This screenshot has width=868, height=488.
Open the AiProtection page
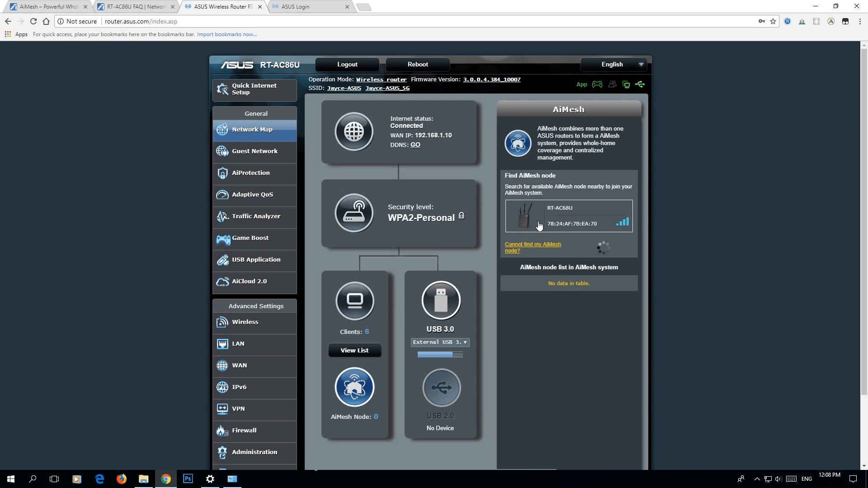255,173
